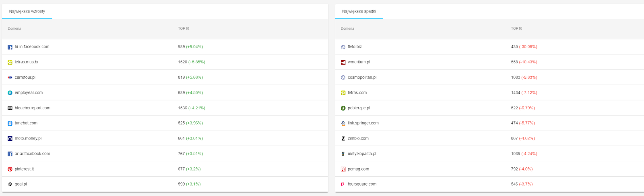Screen dimensions: 644x196
Task: Switch to the Największe wzrosty tab
Action: click(27, 11)
